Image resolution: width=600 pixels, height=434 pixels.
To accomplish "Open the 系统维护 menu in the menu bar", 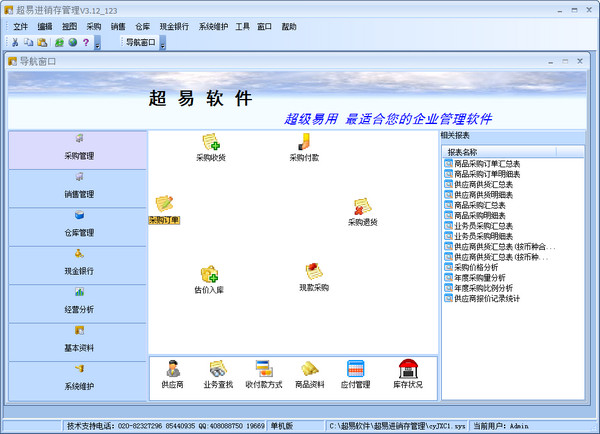I will pyautogui.click(x=213, y=26).
